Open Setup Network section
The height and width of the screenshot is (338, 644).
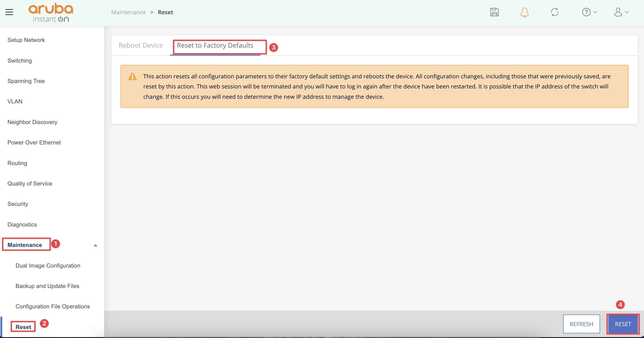point(26,40)
